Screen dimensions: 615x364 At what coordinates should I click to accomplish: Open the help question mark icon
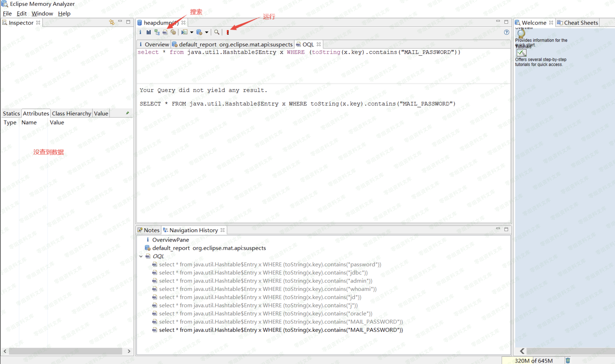click(507, 32)
